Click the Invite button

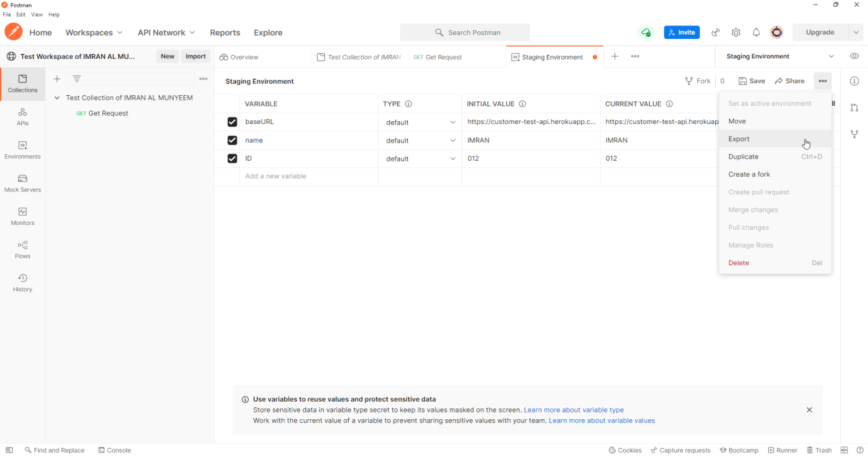(682, 32)
